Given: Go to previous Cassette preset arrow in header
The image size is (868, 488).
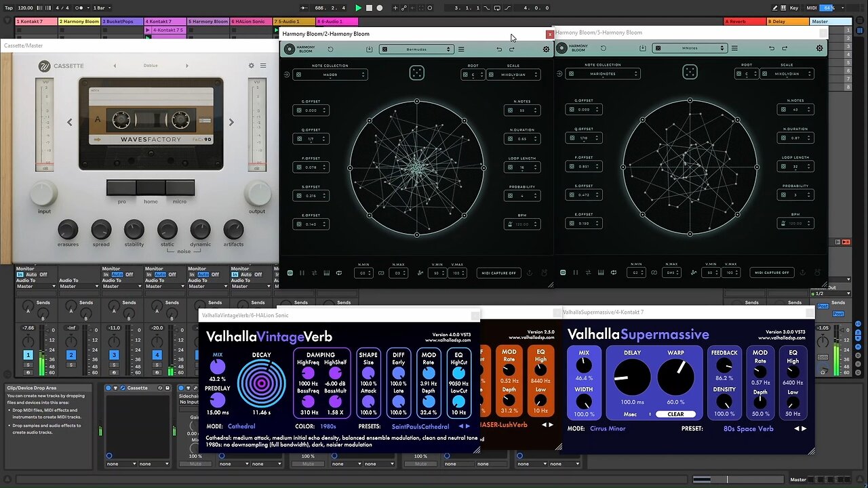Looking at the screenshot, I should (115, 66).
